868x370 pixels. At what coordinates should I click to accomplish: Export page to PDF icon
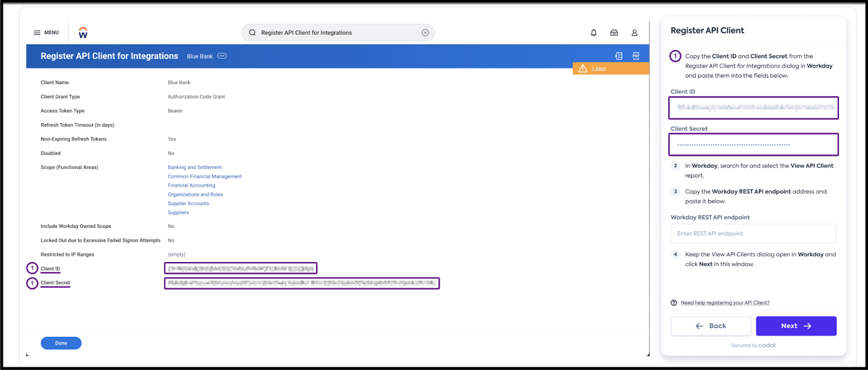(x=636, y=56)
